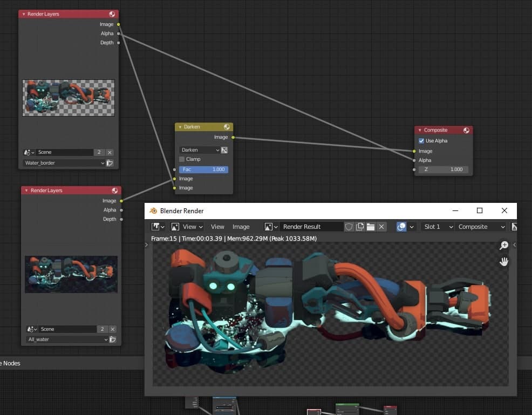The width and height of the screenshot is (532, 415).
Task: Open the Darken blend type dropdown
Action: tap(200, 150)
